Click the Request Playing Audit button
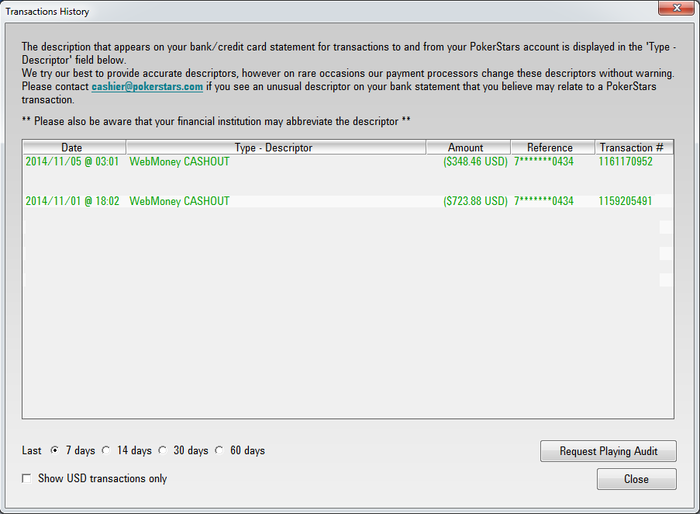This screenshot has width=700, height=514. (x=608, y=451)
